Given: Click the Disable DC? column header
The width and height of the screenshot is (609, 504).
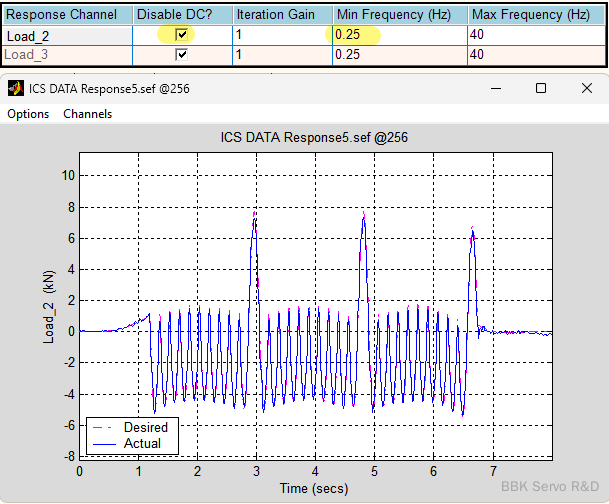Looking at the screenshot, I should [181, 15].
